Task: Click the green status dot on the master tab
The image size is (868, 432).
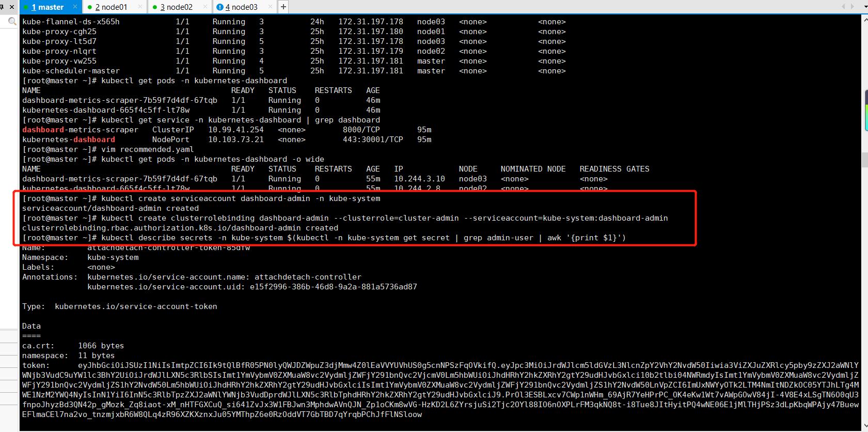Action: pos(26,7)
